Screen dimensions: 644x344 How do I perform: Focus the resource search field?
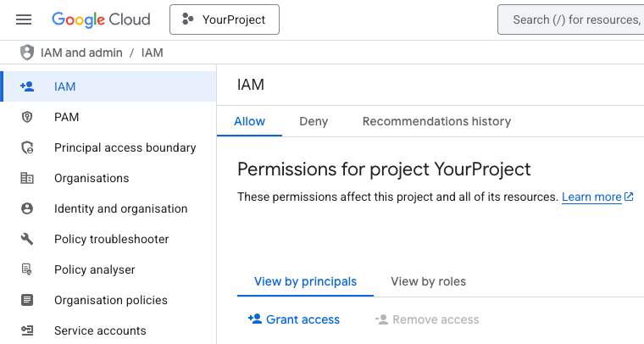tap(571, 19)
